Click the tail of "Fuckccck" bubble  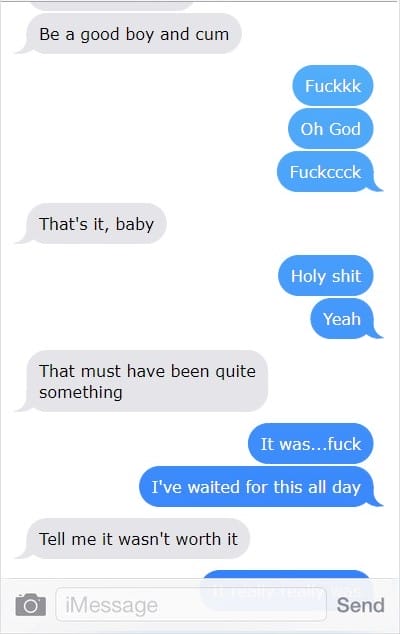(x=376, y=185)
